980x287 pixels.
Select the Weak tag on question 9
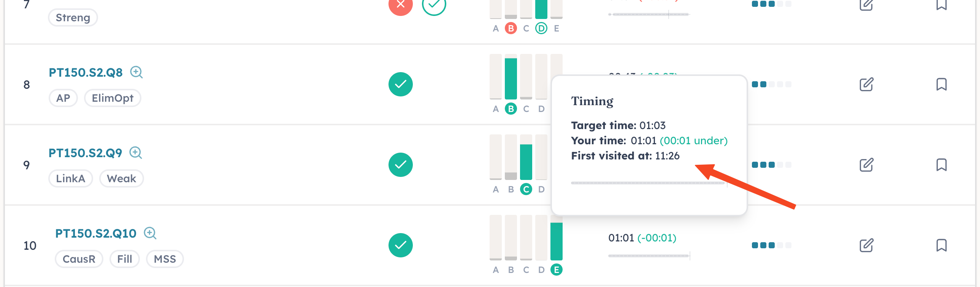coord(121,179)
